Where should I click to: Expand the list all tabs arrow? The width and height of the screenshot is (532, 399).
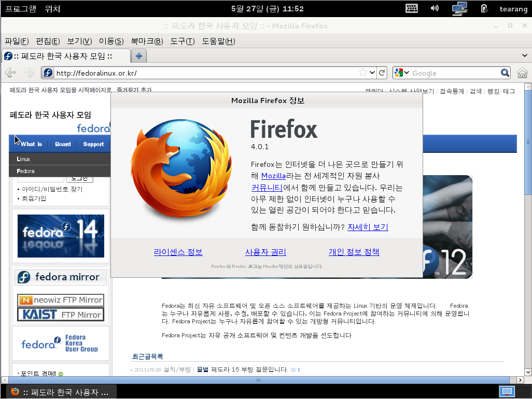525,55
